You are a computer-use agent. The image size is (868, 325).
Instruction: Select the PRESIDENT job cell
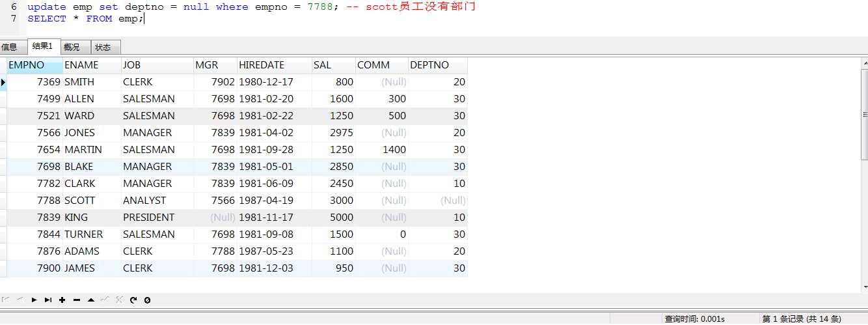pos(157,218)
